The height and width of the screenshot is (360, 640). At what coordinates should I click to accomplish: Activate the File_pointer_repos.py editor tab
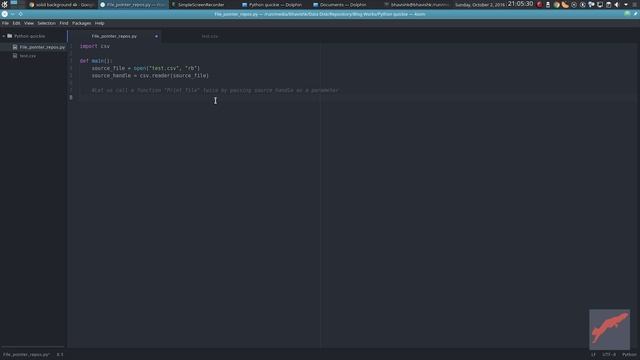click(x=114, y=36)
